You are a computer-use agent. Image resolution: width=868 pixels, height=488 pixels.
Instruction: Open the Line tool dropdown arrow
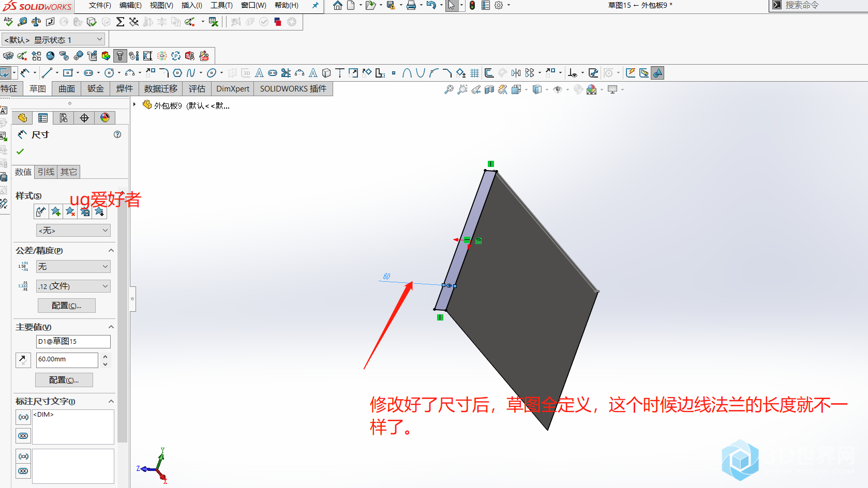[x=56, y=73]
